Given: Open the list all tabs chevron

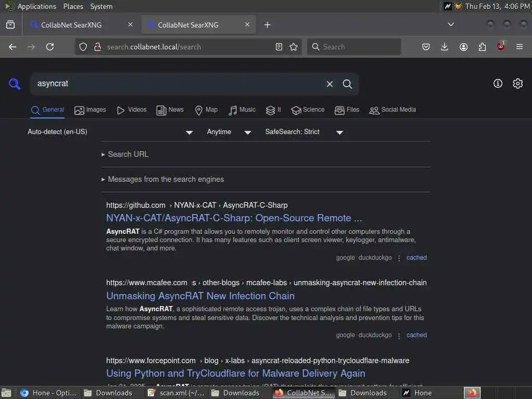Looking at the screenshot, I should pos(451,24).
